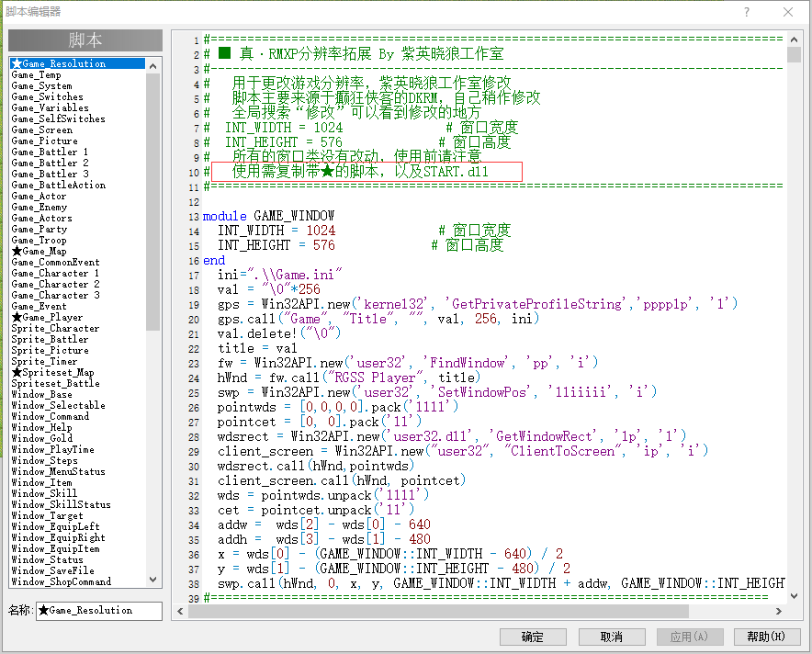
Task: Select the Game_Variables script
Action: pos(78,107)
